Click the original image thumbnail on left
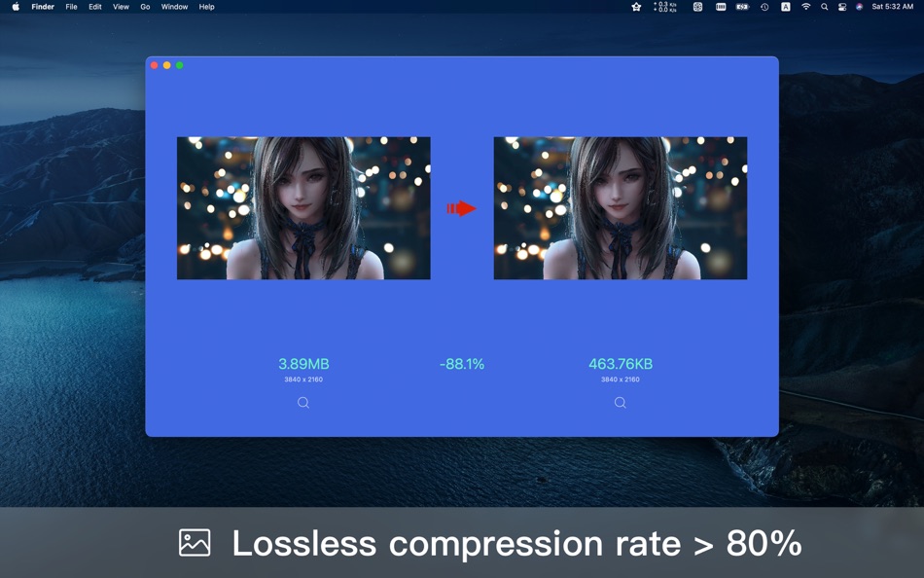This screenshot has height=578, width=924. (303, 208)
